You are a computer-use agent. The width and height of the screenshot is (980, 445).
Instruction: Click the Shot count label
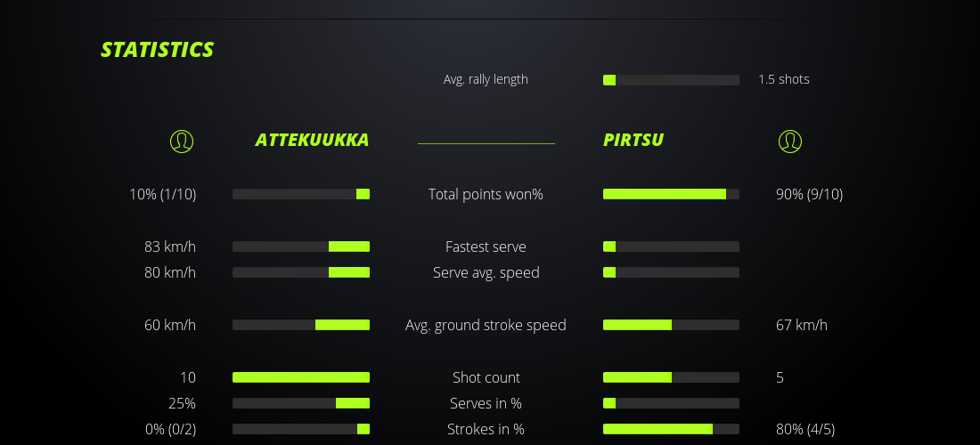pyautogui.click(x=486, y=377)
